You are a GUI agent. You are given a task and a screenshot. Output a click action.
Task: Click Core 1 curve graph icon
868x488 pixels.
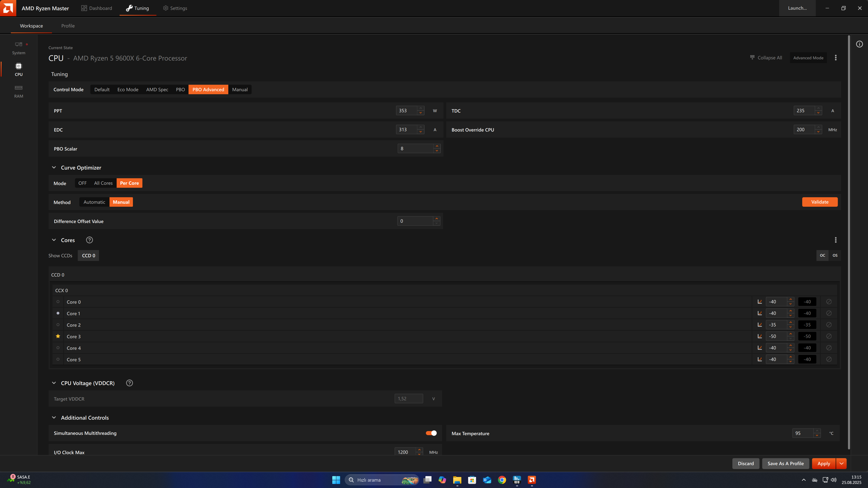[x=760, y=313]
